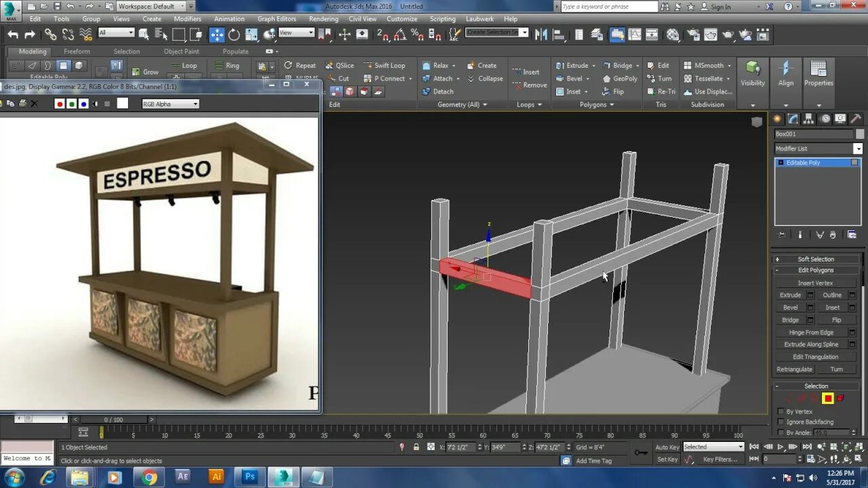Click the time slider showing 0 / 100
Screen dimensions: 868x488
(113, 420)
